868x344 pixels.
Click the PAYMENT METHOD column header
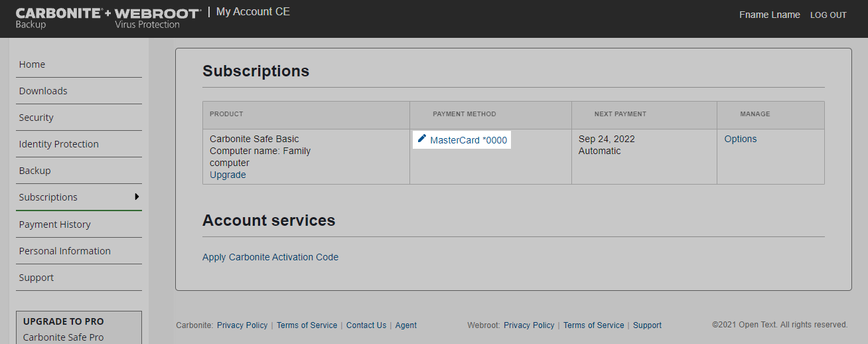click(x=465, y=114)
